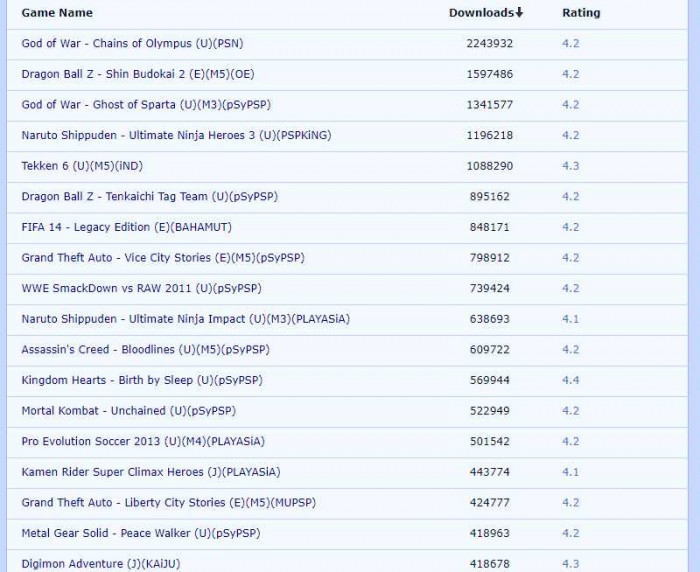The width and height of the screenshot is (700, 572).
Task: Select download count 418963
Action: 490,533
